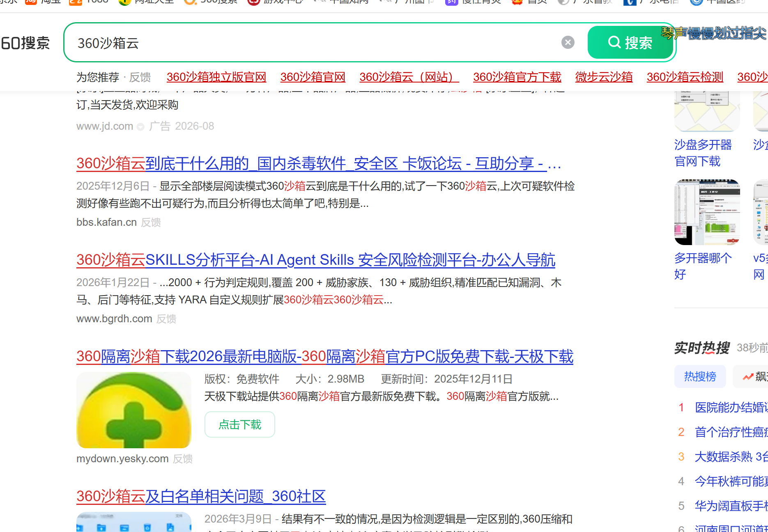Select the 360沙箱官网 suggested search
Image resolution: width=768 pixels, height=532 pixels.
(x=313, y=77)
